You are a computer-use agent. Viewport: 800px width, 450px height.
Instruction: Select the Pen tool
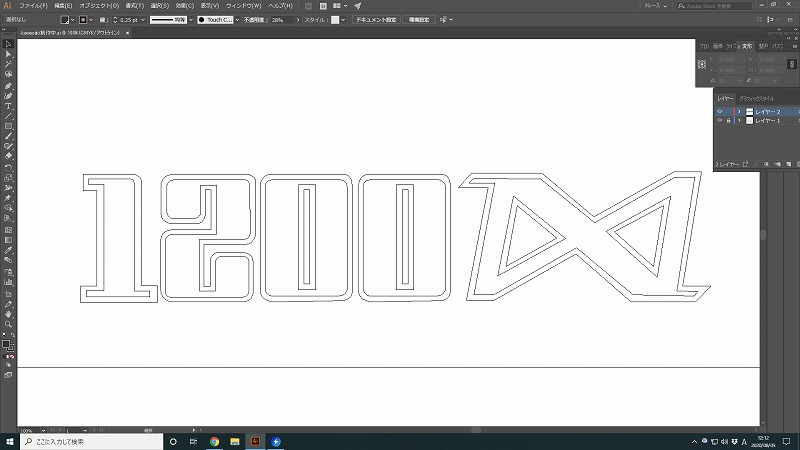(x=8, y=86)
